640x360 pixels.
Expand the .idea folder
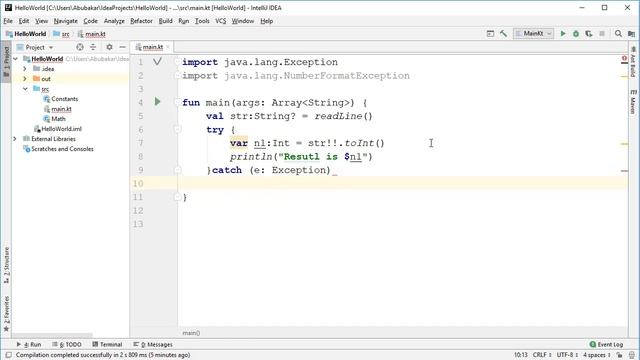click(25, 69)
